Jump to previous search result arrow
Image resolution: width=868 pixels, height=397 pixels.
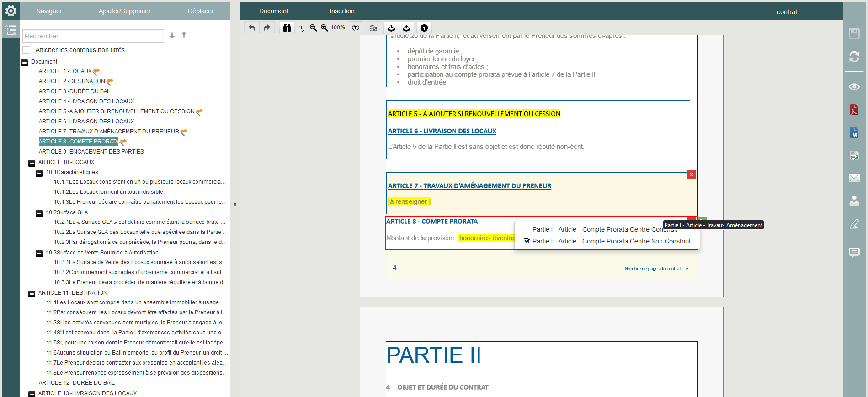184,35
